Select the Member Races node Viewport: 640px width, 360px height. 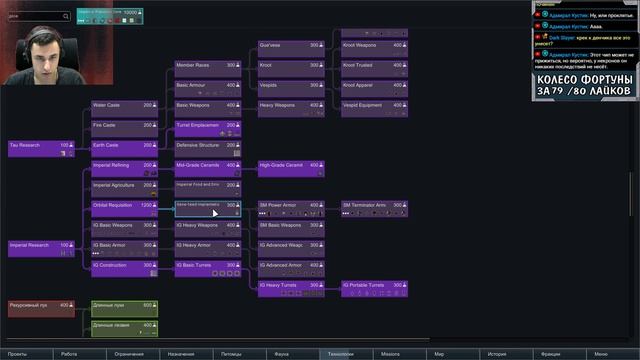[x=208, y=69]
